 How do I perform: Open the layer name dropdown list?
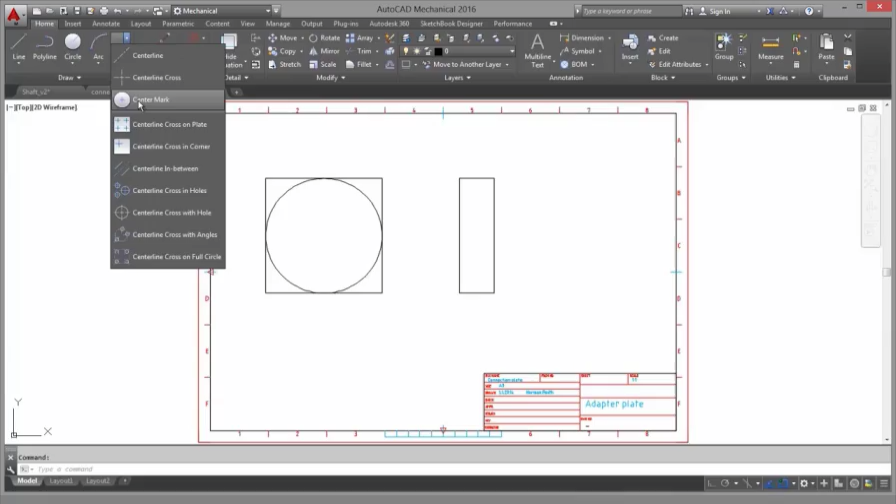[510, 51]
